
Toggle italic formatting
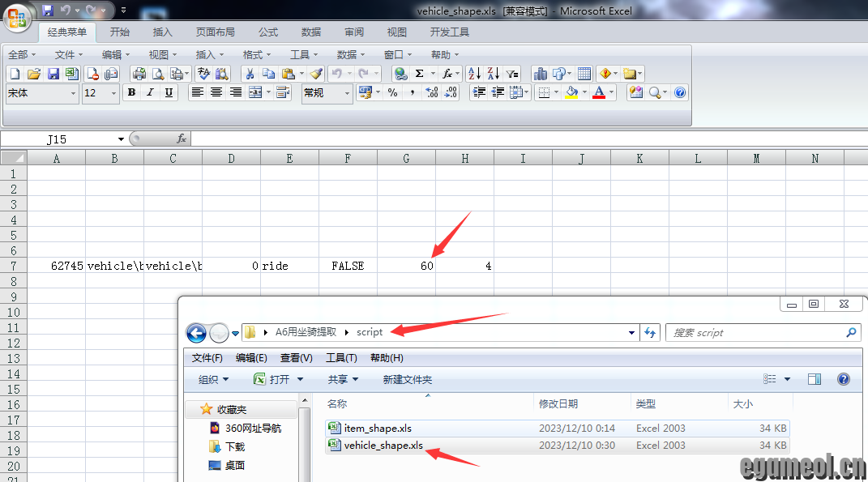(x=150, y=92)
